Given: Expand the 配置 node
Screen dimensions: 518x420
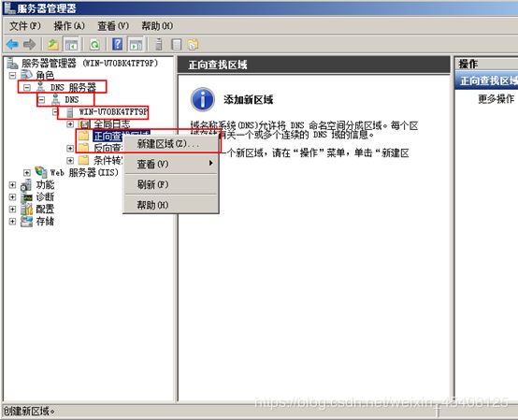Looking at the screenshot, I should click(12, 210).
